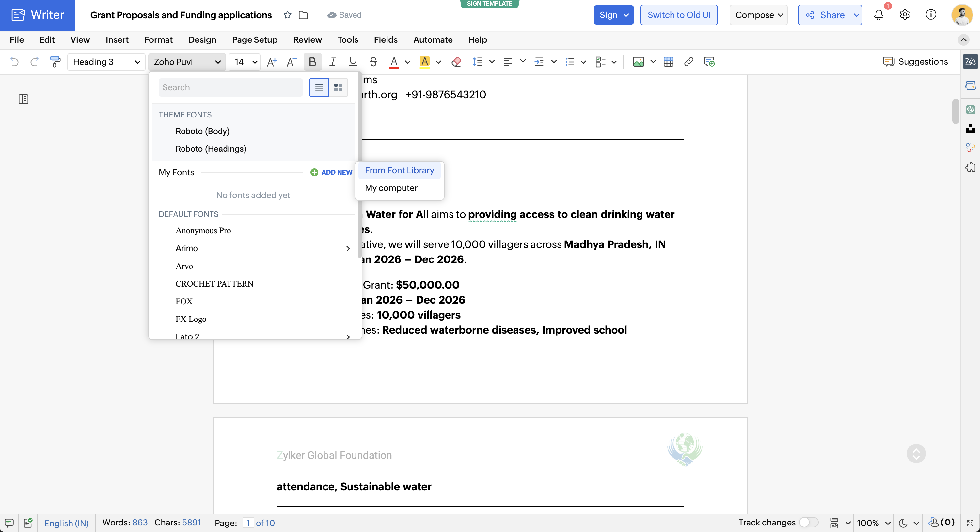Click Switch to Old UI button

[679, 15]
